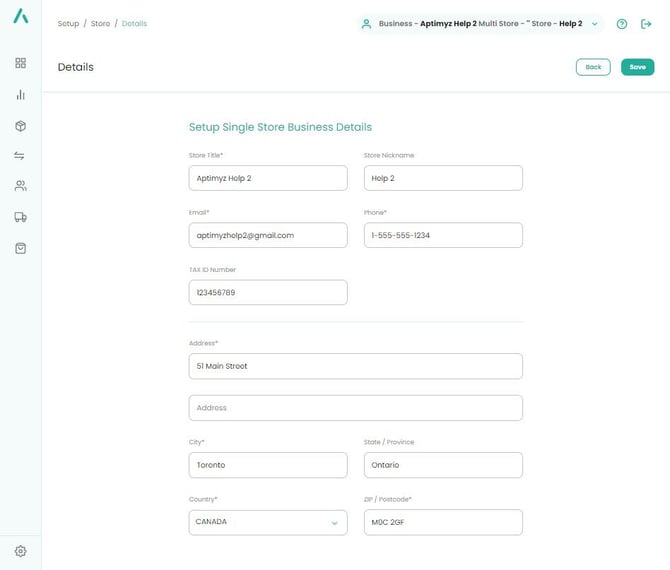Click the ZIP / Postcode field
Screen dimensions: 670x570
tap(442, 522)
